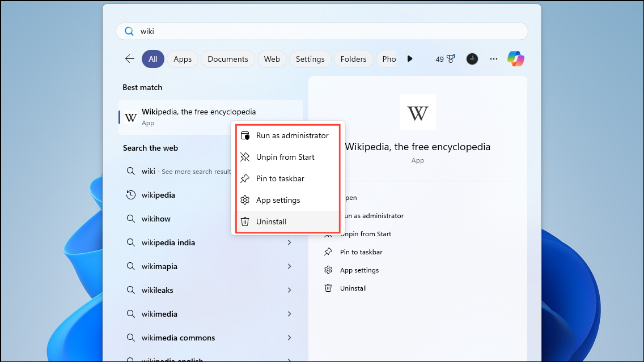Open the three-dots more options menu
644x362 pixels.
[494, 59]
